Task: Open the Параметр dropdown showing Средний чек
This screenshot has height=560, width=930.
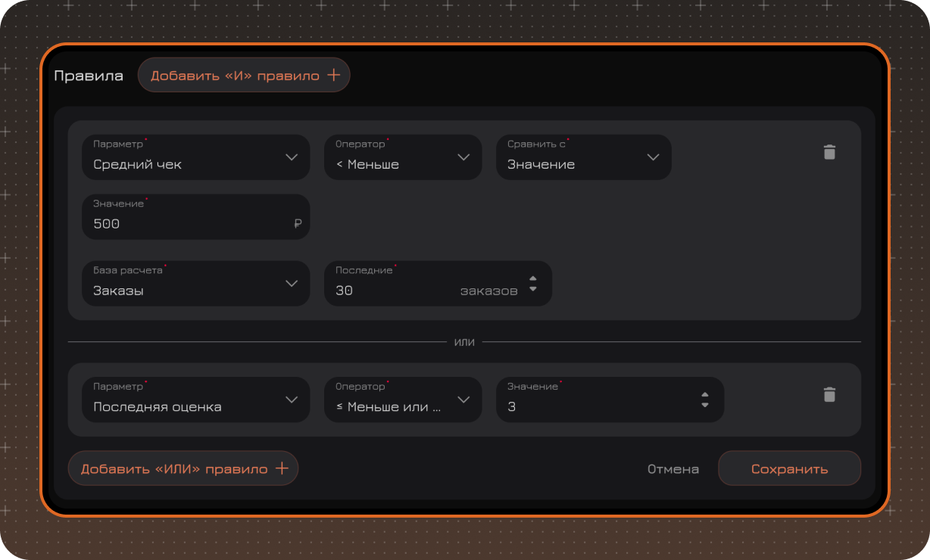Action: point(196,157)
